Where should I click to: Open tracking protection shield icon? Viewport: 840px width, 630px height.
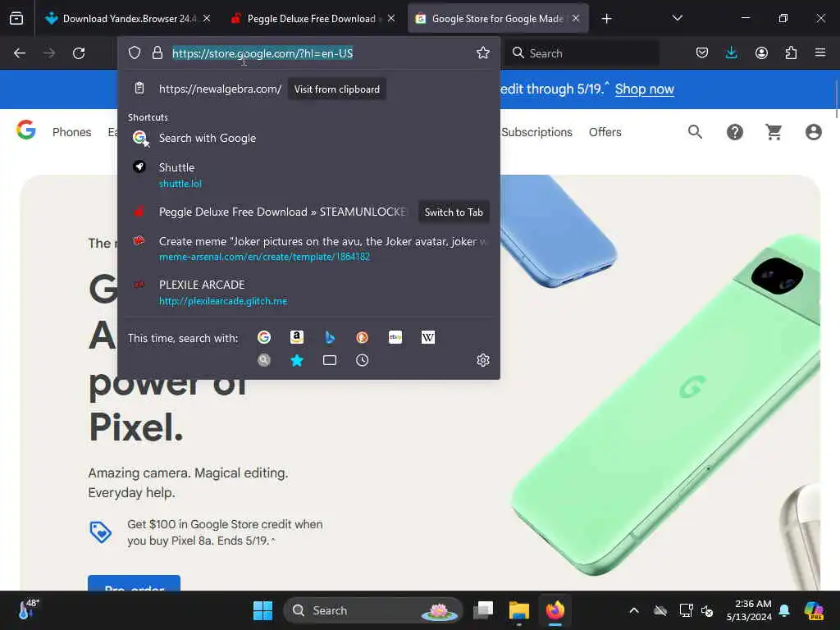pyautogui.click(x=135, y=52)
